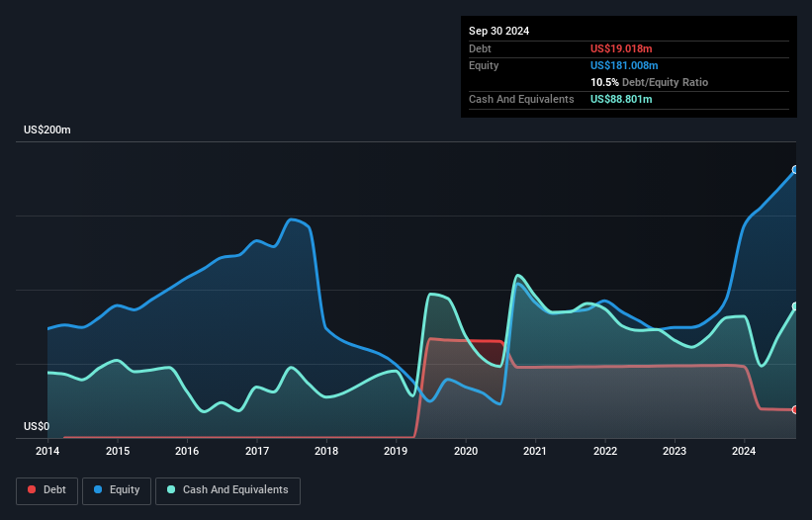This screenshot has height=520, width=812.
Task: Click the debt plateau line in 2022
Action: (605, 367)
